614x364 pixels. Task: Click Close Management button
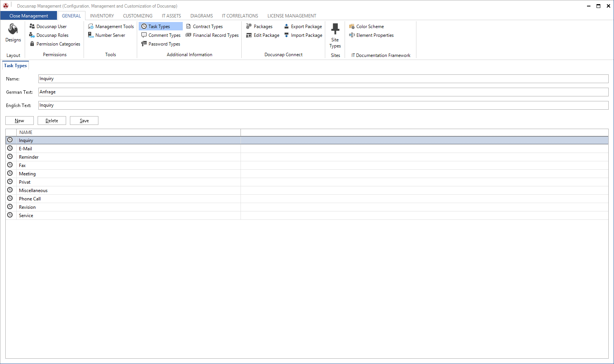pyautogui.click(x=28, y=16)
